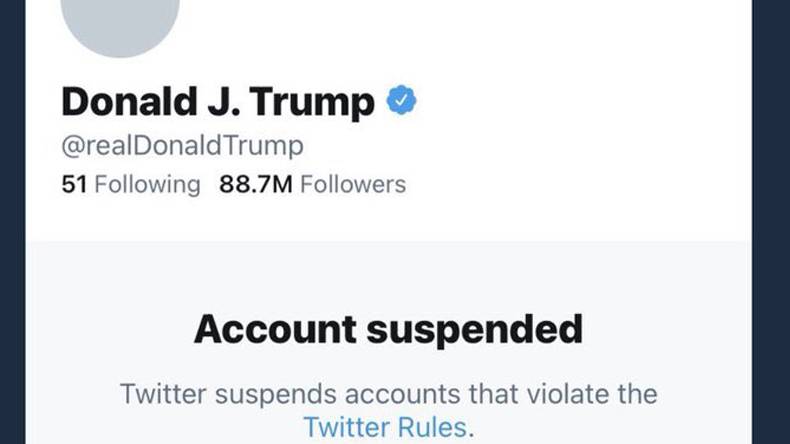Click empty white space right of the name
Screen dimensions: 790x444
click(579, 103)
